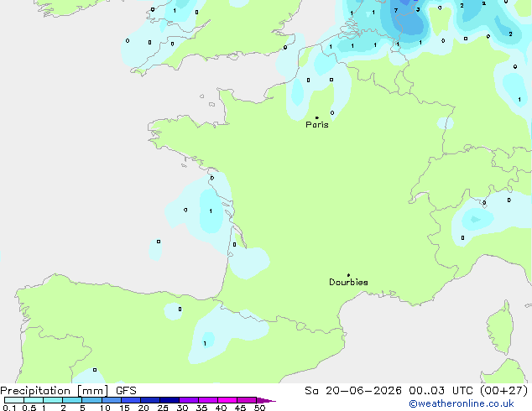Select the 15–20 mm legend color swatch
The height and width of the screenshot is (411, 532).
(131, 400)
